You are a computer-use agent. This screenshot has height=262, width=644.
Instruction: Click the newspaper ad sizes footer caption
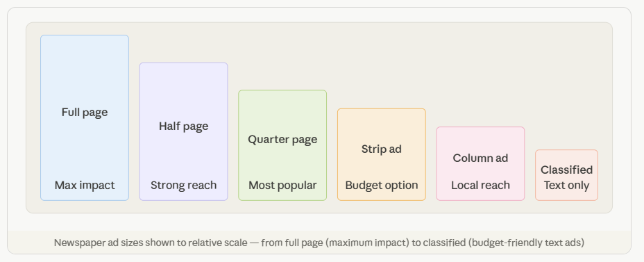point(319,243)
